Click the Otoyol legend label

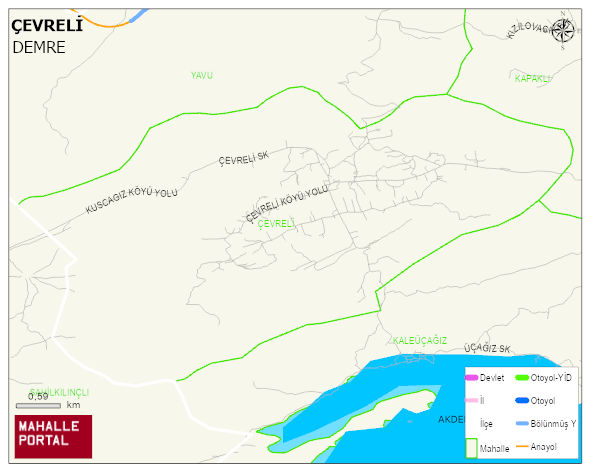coord(543,401)
